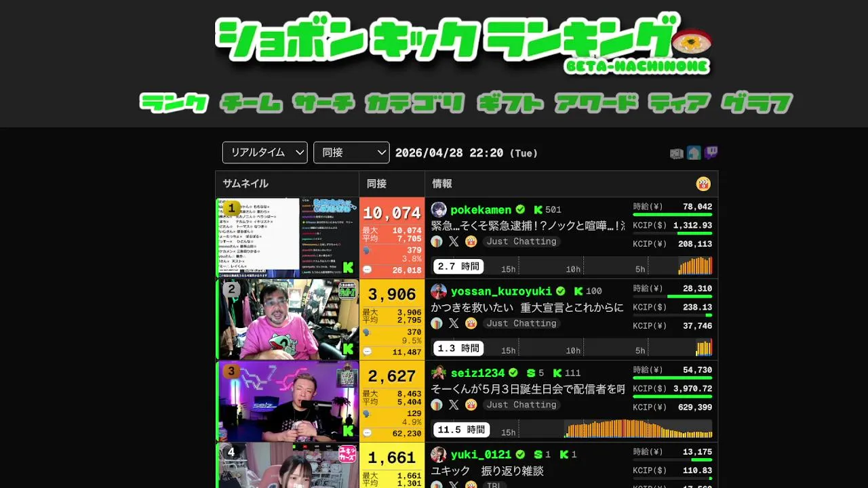The height and width of the screenshot is (488, 868).
Task: Open the yossan_kuroyuki channel name link
Action: coord(501,291)
